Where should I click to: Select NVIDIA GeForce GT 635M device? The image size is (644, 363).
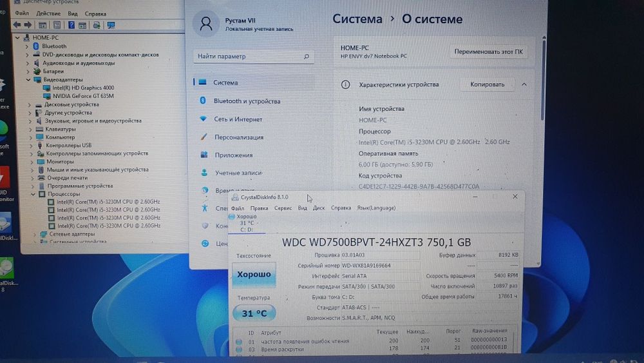click(83, 96)
